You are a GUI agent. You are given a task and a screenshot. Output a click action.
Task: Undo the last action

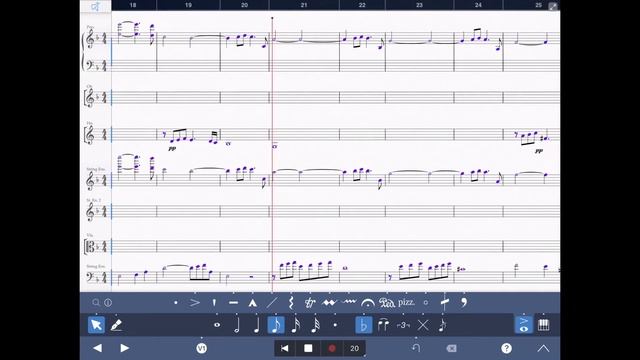pos(416,348)
